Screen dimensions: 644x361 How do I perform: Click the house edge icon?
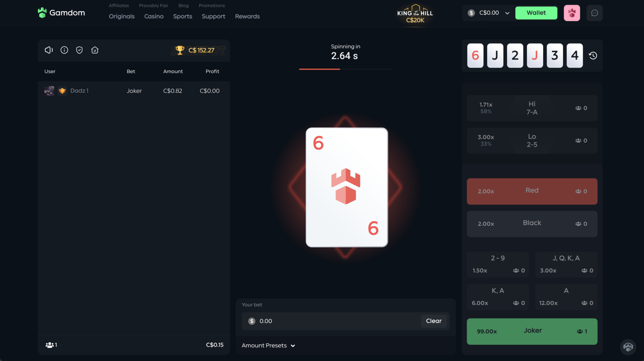coord(95,50)
